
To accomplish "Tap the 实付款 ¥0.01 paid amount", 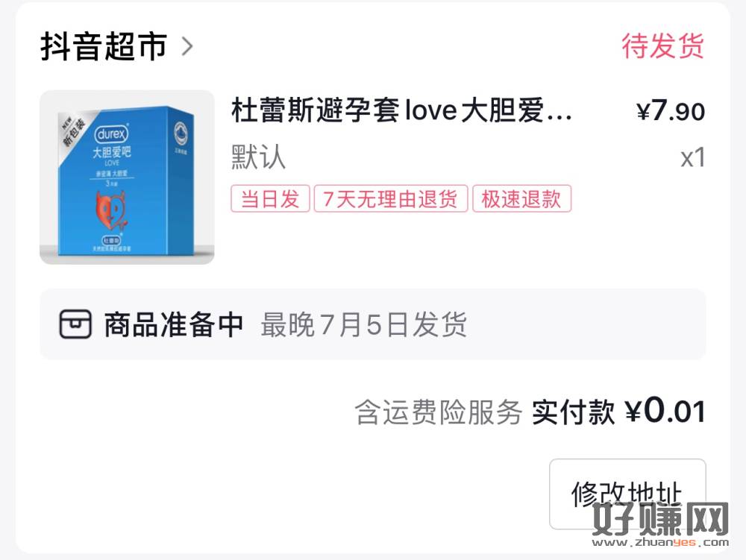I will coord(618,411).
